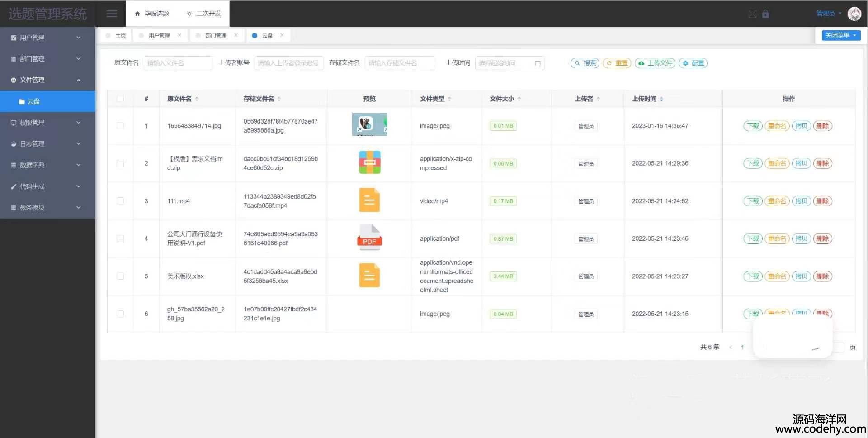Viewport: 868px width, 438px height.
Task: Focus the 原文件名 input field
Action: pos(178,63)
